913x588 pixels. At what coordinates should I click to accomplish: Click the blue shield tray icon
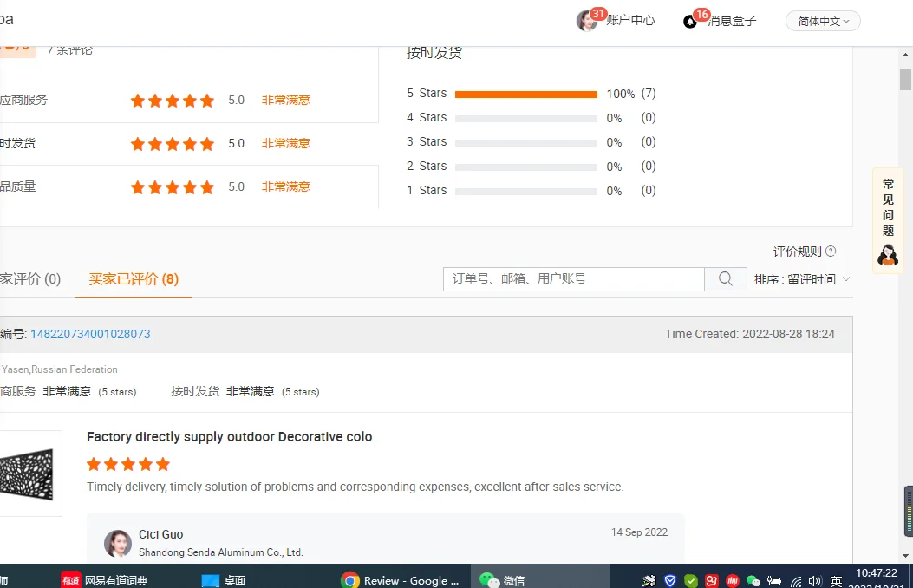click(x=670, y=580)
